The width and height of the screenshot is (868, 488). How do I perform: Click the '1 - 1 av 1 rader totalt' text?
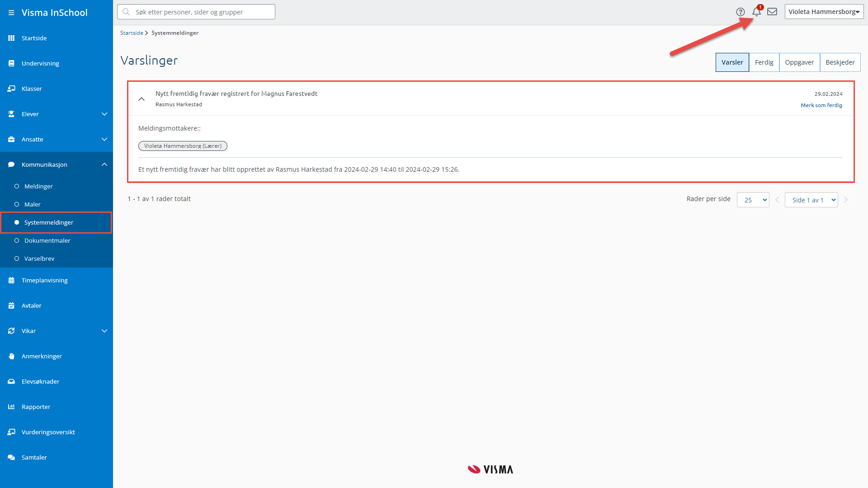[159, 199]
